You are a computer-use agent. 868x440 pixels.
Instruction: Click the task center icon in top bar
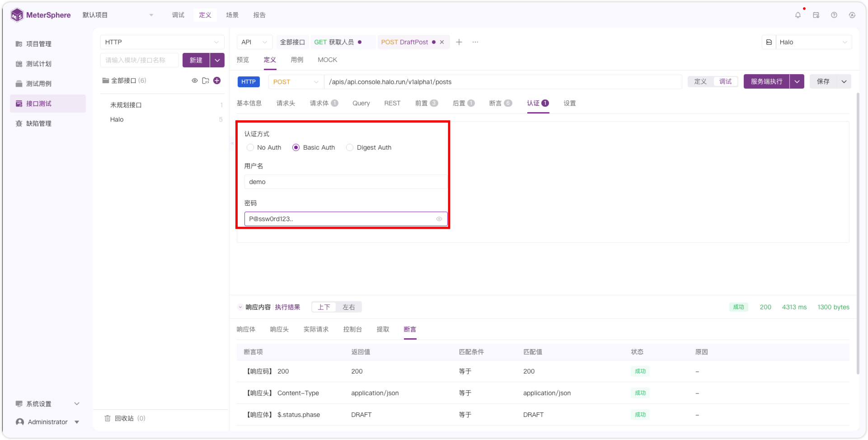point(816,15)
